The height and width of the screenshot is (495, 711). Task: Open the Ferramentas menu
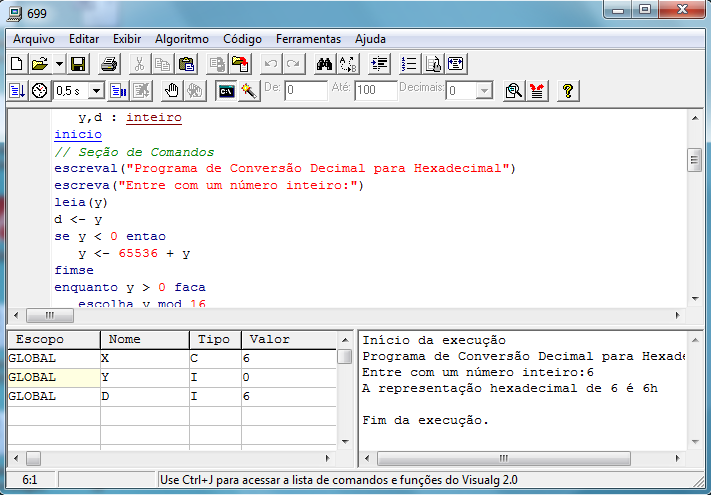(x=308, y=39)
